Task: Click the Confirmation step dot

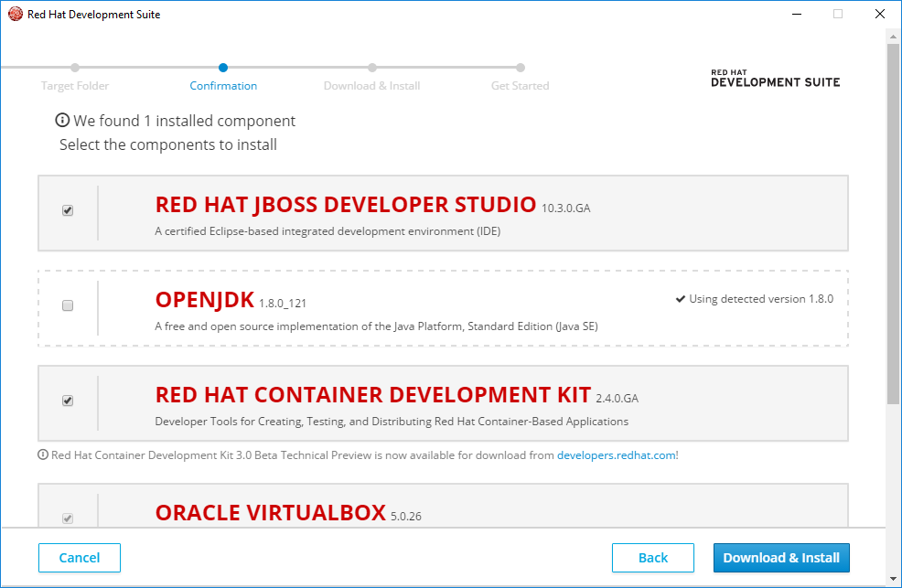Action: 223,68
